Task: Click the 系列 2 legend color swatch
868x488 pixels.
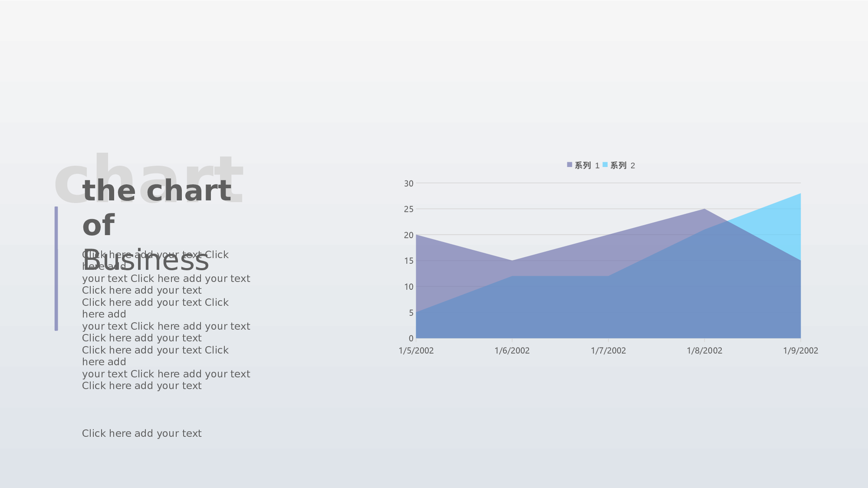Action: [605, 165]
